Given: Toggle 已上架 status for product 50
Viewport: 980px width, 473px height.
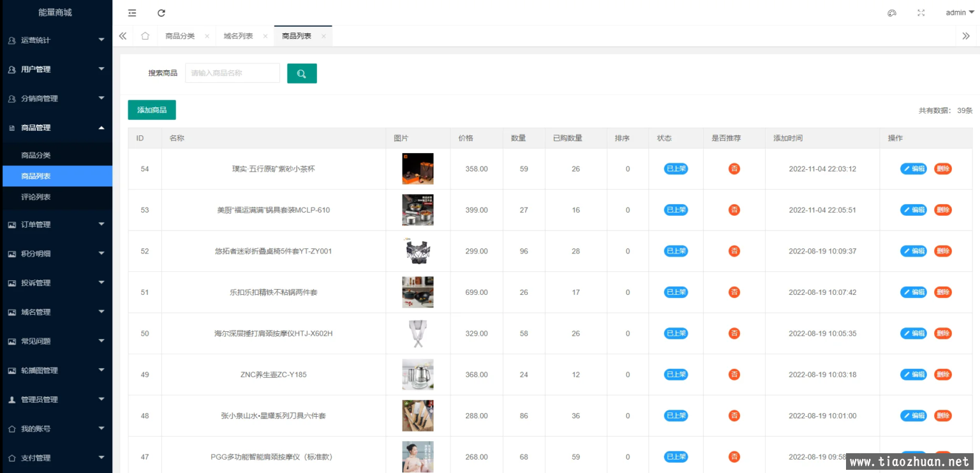Looking at the screenshot, I should (676, 333).
